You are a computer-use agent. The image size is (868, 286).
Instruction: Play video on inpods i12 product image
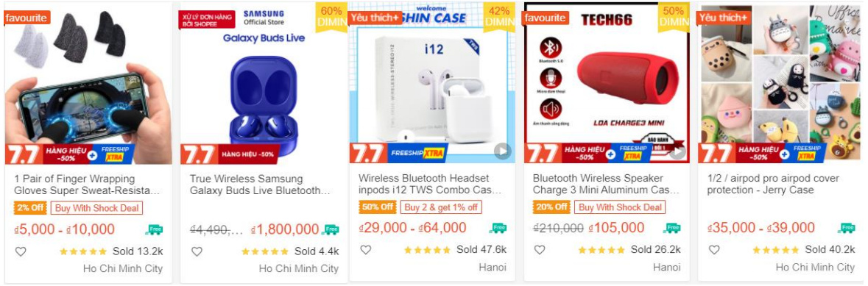502,151
